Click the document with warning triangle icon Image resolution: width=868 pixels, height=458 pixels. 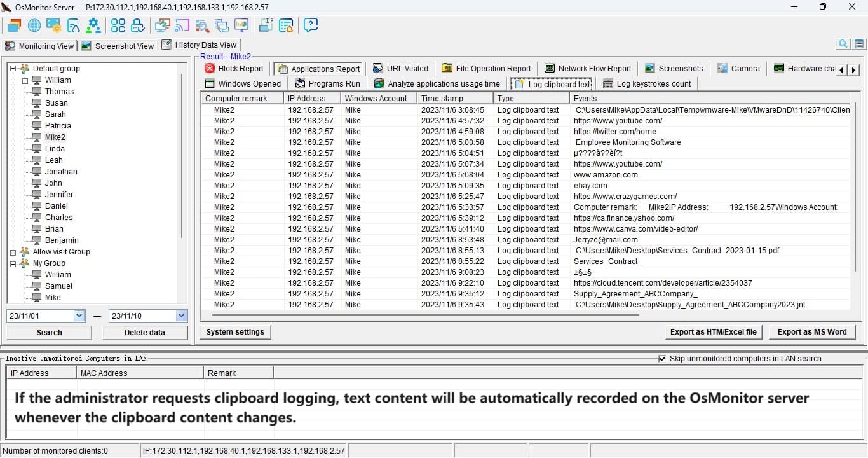74,25
